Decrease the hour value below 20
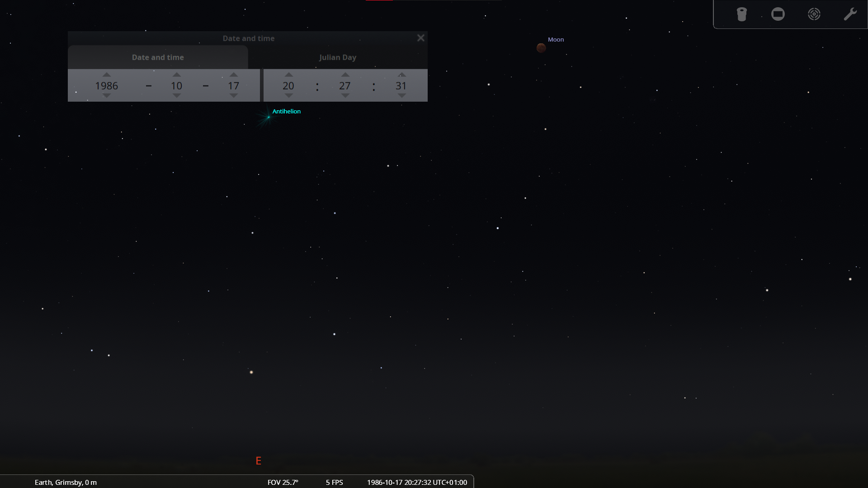 click(288, 96)
